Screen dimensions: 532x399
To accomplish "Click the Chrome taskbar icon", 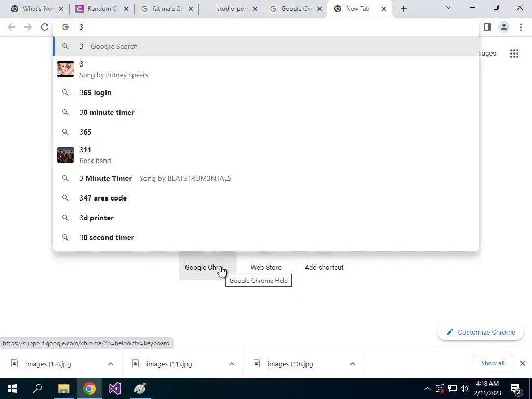I will (89, 389).
